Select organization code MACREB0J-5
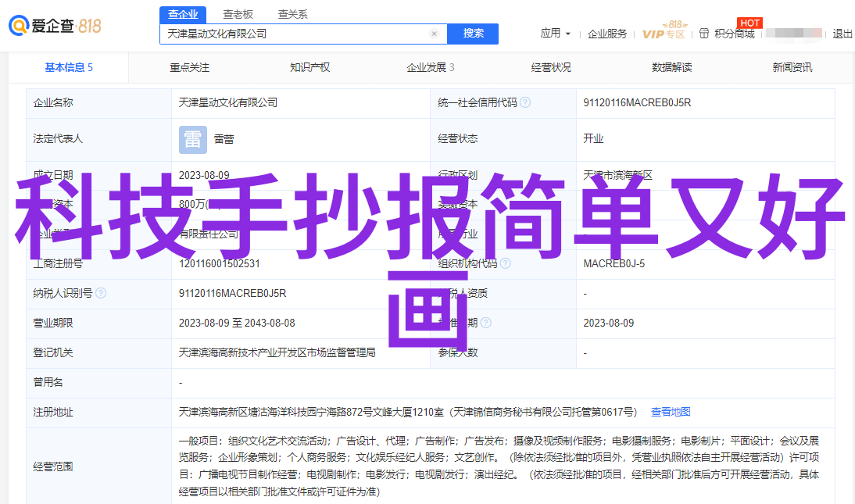The height and width of the screenshot is (504, 855). click(x=614, y=263)
